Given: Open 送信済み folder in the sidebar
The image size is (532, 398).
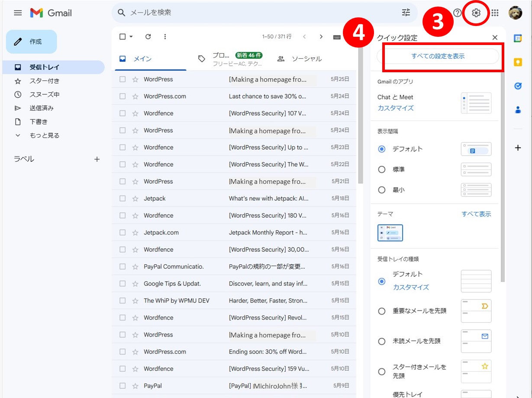Looking at the screenshot, I should point(42,108).
